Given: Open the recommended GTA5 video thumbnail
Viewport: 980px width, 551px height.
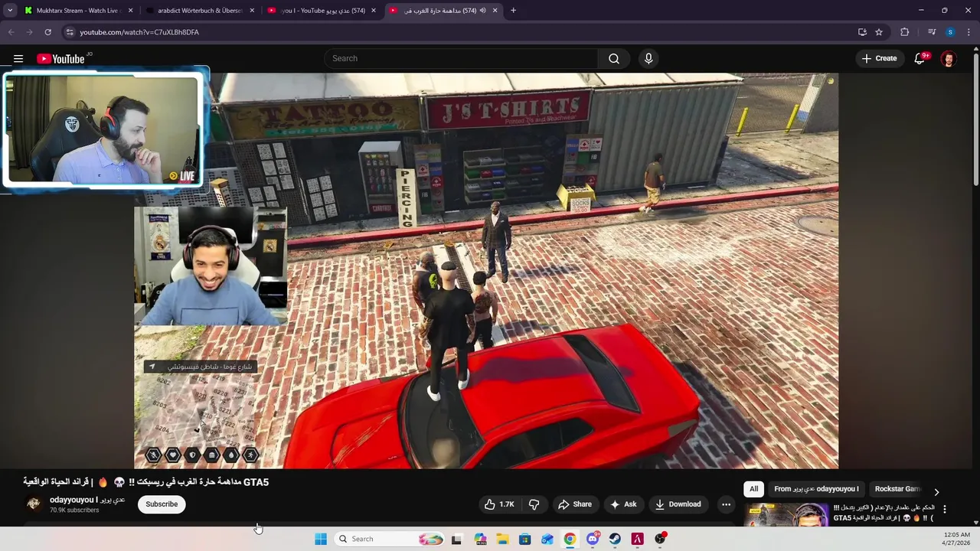Looking at the screenshot, I should tap(787, 514).
